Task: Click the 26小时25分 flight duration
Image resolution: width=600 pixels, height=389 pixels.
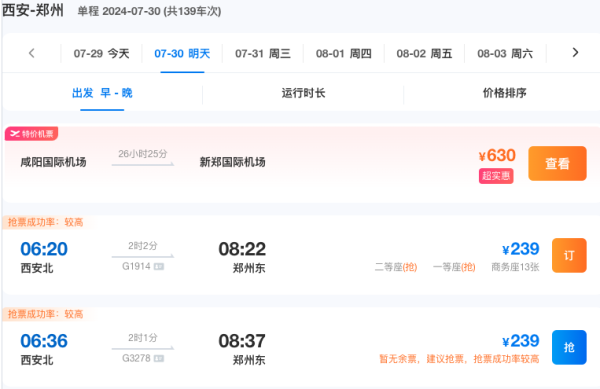Action: point(143,154)
